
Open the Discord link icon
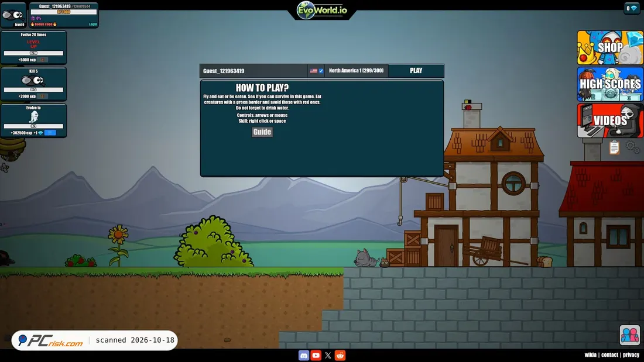pyautogui.click(x=303, y=356)
